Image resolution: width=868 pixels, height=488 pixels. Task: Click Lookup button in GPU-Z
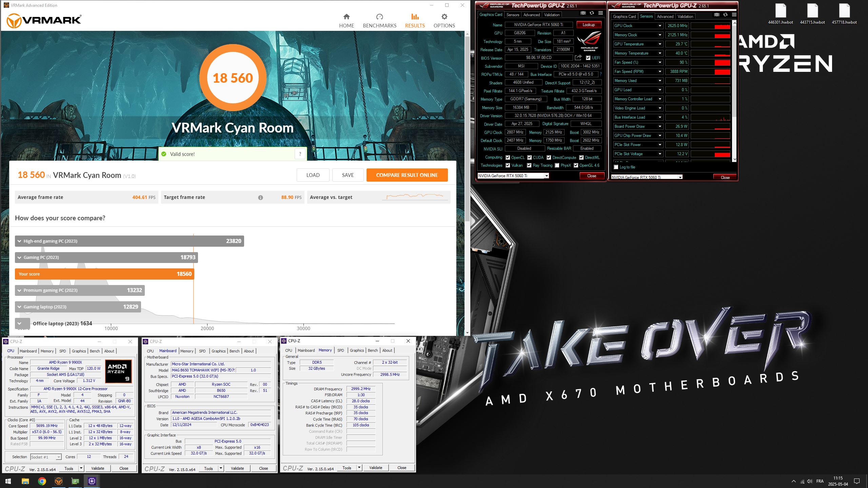(589, 25)
